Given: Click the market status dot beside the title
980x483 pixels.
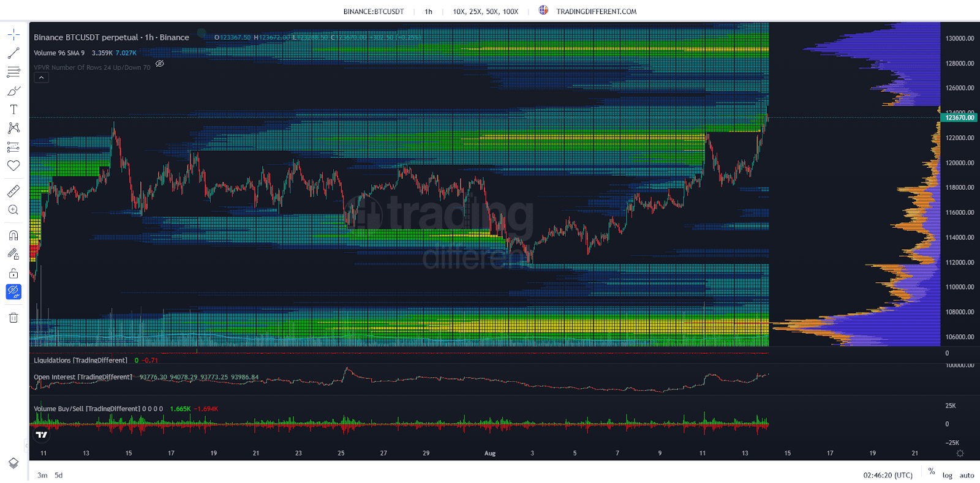Looking at the screenshot, I should click(202, 32).
